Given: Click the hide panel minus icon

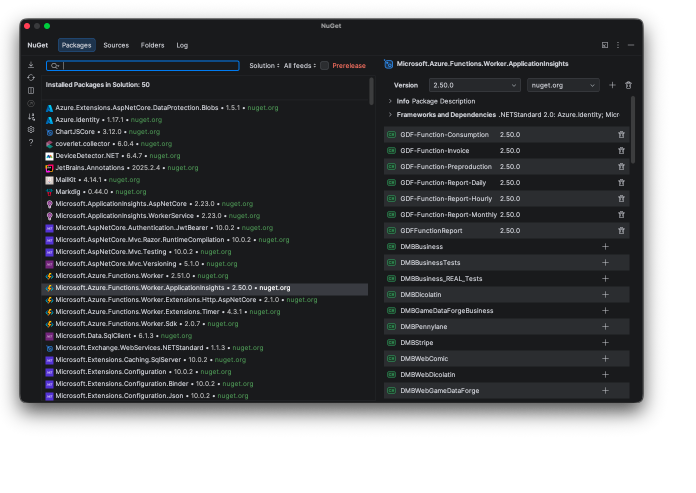Looking at the screenshot, I should [x=631, y=45].
